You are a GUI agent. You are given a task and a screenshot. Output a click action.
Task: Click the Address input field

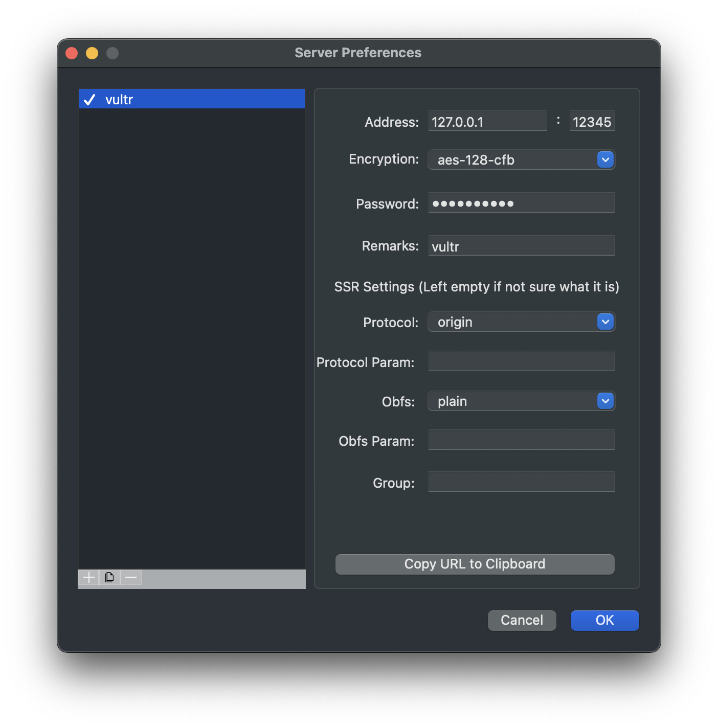pos(487,122)
